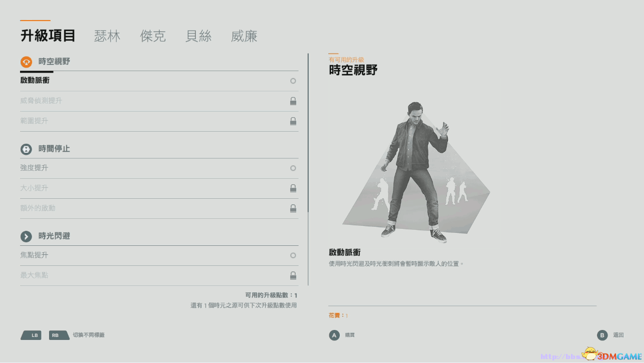The width and height of the screenshot is (644, 363).
Task: Select the 威脅偵測提升 locked row
Action: point(159,101)
